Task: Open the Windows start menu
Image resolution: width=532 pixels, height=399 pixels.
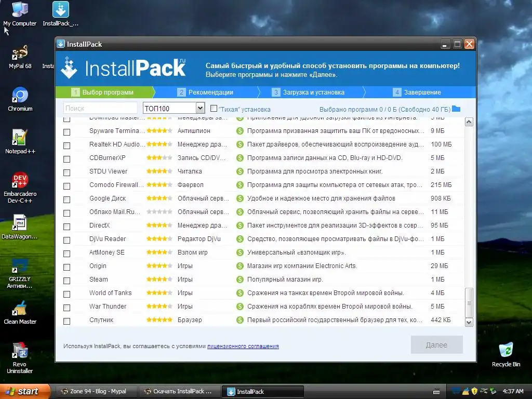Action: pyautogui.click(x=25, y=391)
